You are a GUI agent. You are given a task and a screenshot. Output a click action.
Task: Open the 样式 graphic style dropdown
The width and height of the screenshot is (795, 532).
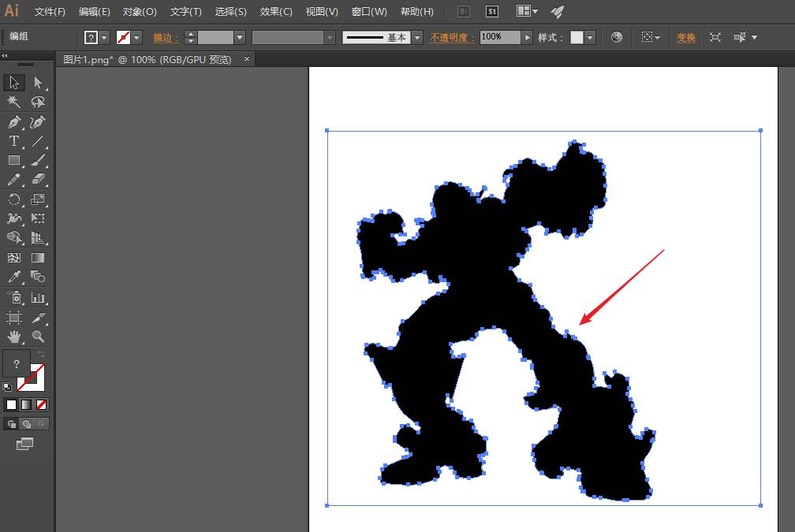pyautogui.click(x=589, y=38)
